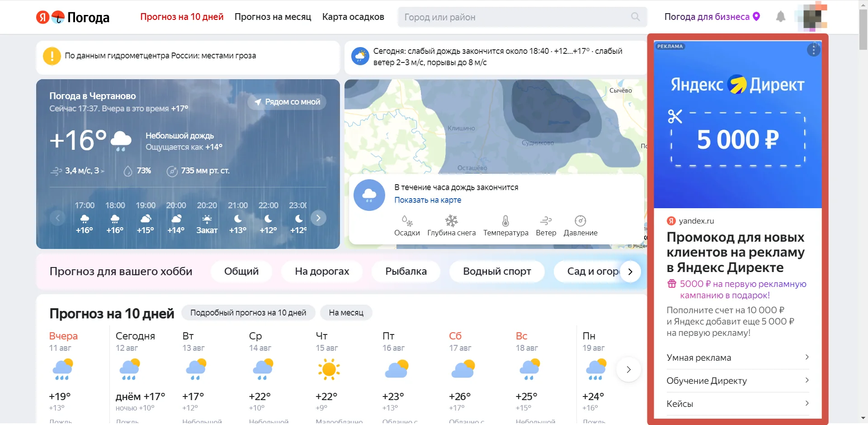Image resolution: width=868 pixels, height=425 pixels.
Task: Click the Погода umbrella logo
Action: [x=58, y=17]
